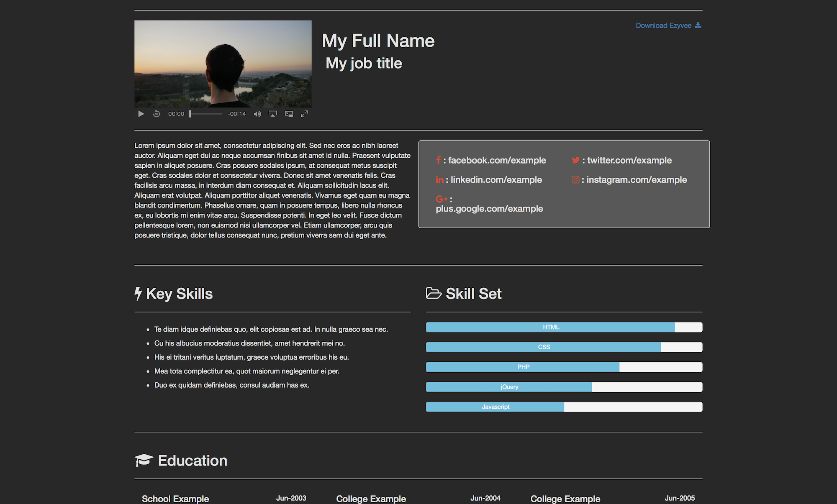Click the Twitter bird icon

(x=576, y=160)
